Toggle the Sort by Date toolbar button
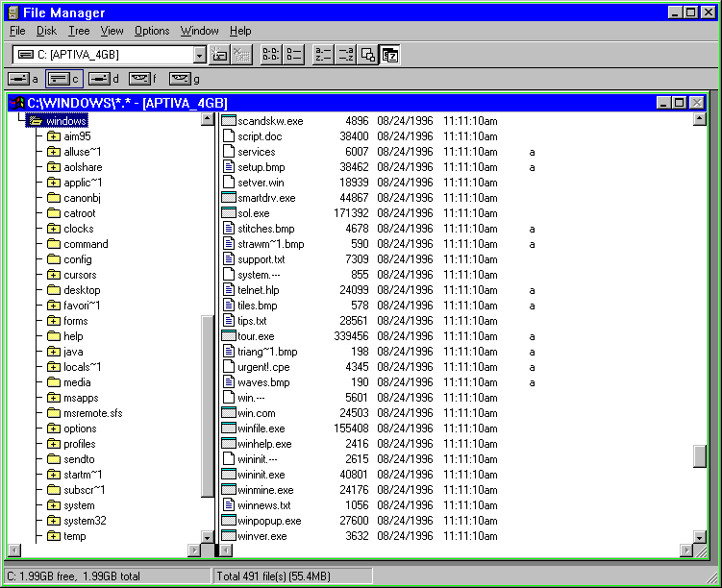 click(x=389, y=56)
